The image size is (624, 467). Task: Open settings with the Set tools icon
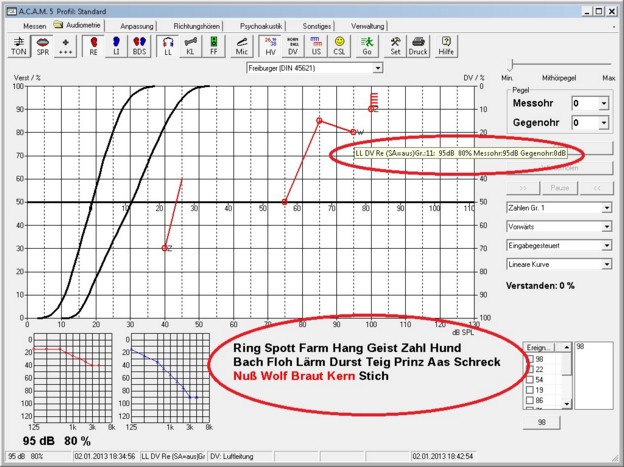coord(395,46)
